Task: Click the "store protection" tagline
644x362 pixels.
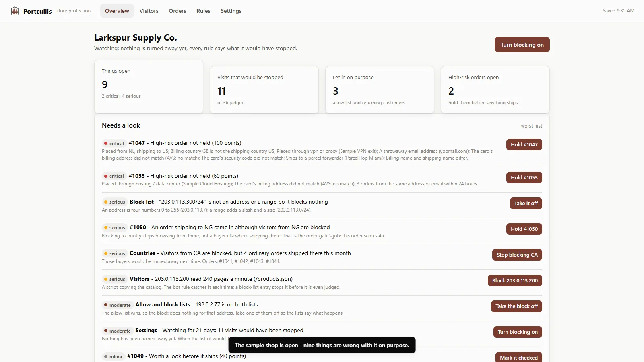Action: click(x=74, y=11)
